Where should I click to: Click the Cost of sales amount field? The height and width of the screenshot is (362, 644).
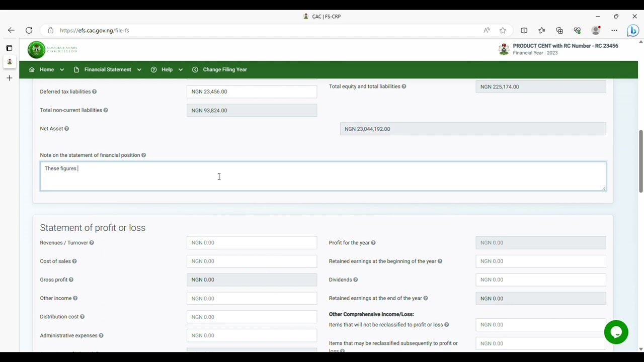[x=252, y=261]
